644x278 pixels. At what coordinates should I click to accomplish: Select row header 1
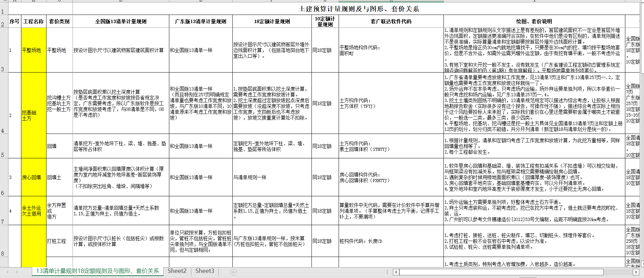pyautogui.click(x=4, y=9)
